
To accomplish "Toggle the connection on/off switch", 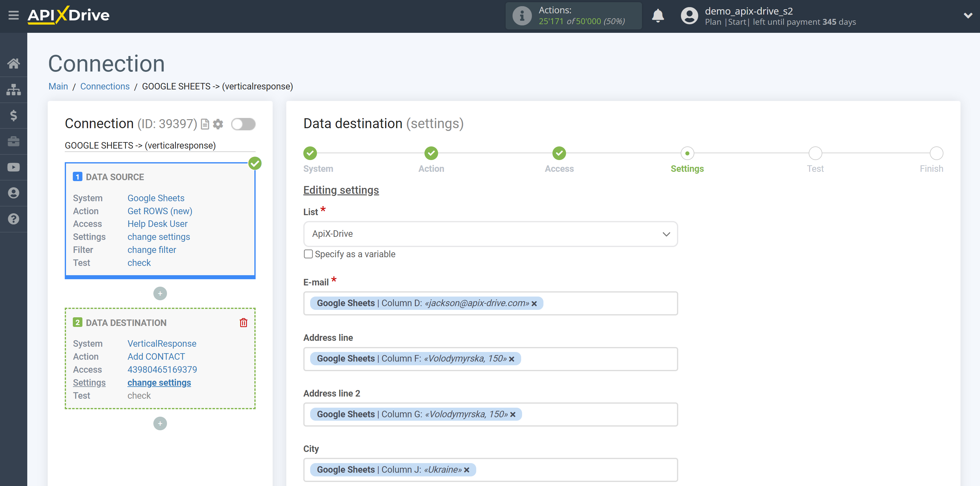I will click(243, 124).
